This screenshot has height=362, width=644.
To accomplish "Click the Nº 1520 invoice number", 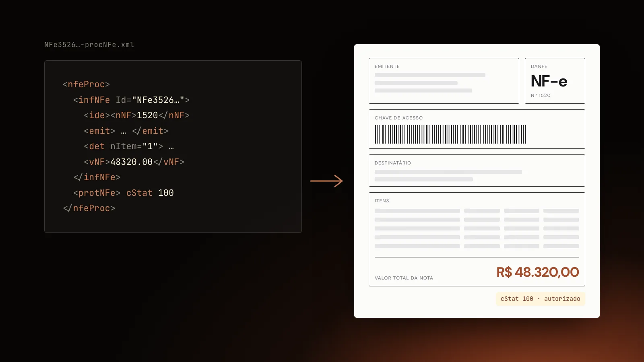I will [541, 95].
